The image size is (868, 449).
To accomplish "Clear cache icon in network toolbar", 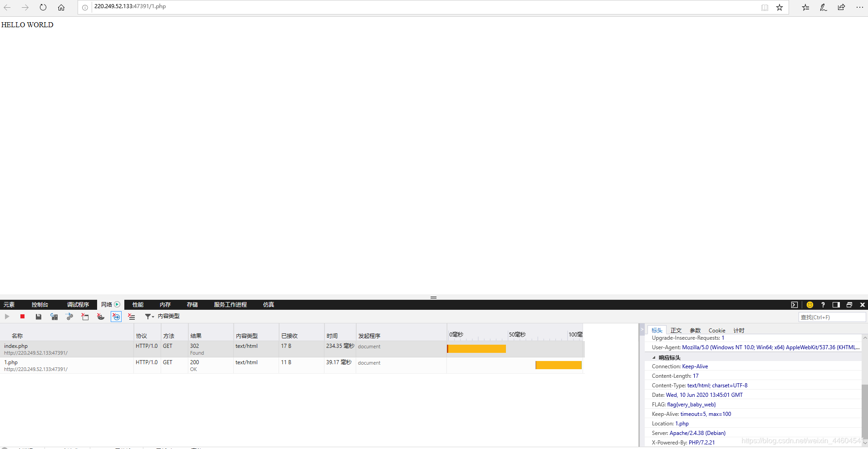I will coord(85,317).
